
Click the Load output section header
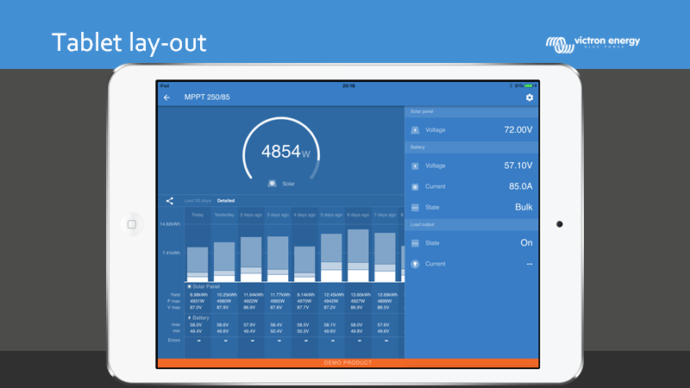click(471, 225)
